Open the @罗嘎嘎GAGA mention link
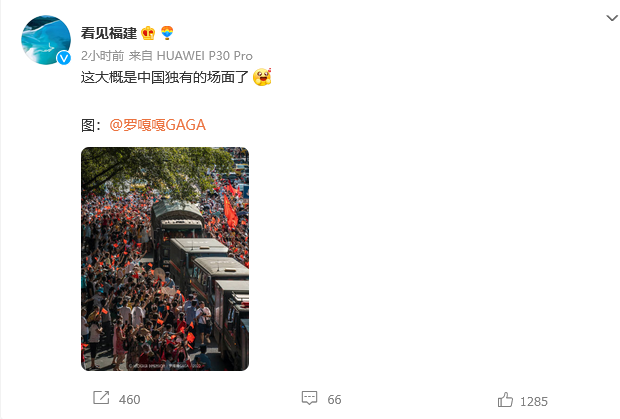 pyautogui.click(x=157, y=125)
